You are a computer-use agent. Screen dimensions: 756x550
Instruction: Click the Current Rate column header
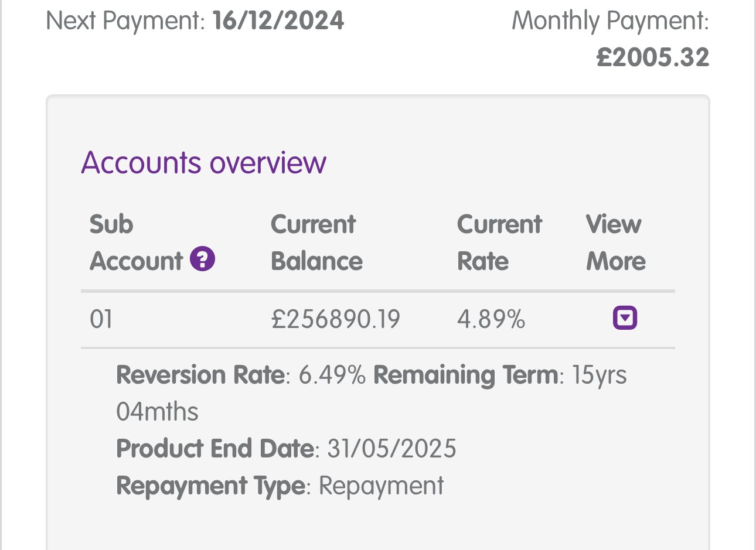pyautogui.click(x=499, y=242)
